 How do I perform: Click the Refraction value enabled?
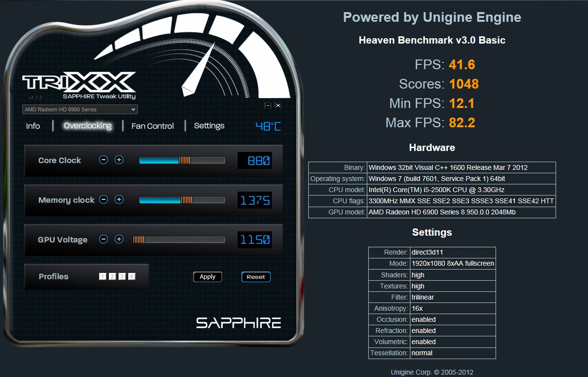[x=452, y=331]
